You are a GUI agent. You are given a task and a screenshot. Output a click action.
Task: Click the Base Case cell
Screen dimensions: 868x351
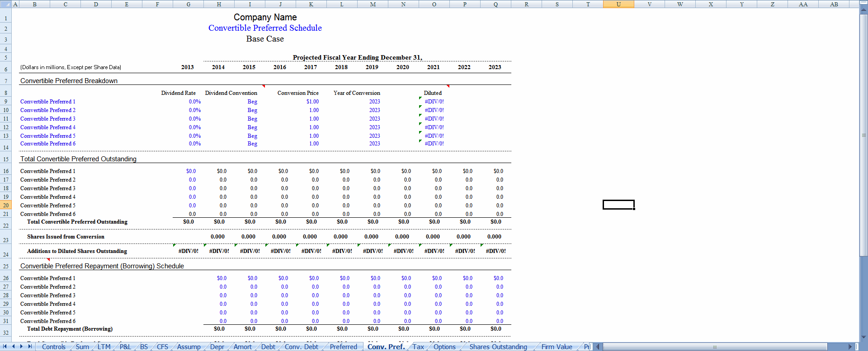(265, 39)
